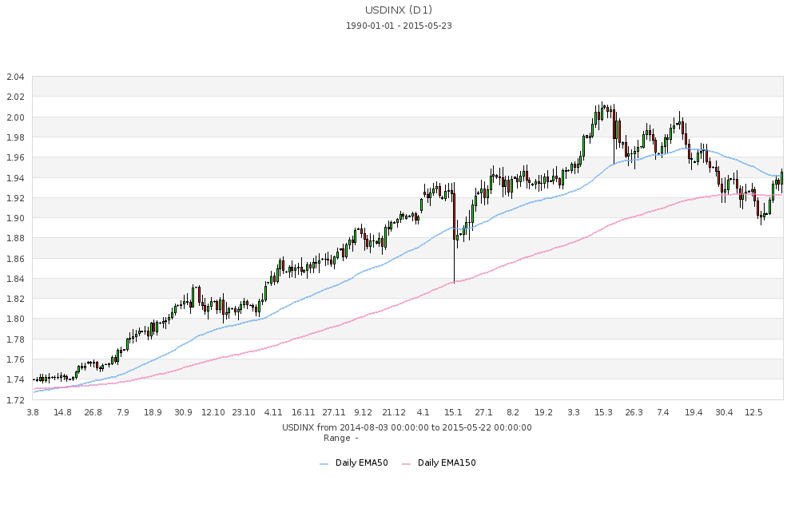Click the 1.90 y-axis label
The image size is (799, 532).
click(x=15, y=218)
